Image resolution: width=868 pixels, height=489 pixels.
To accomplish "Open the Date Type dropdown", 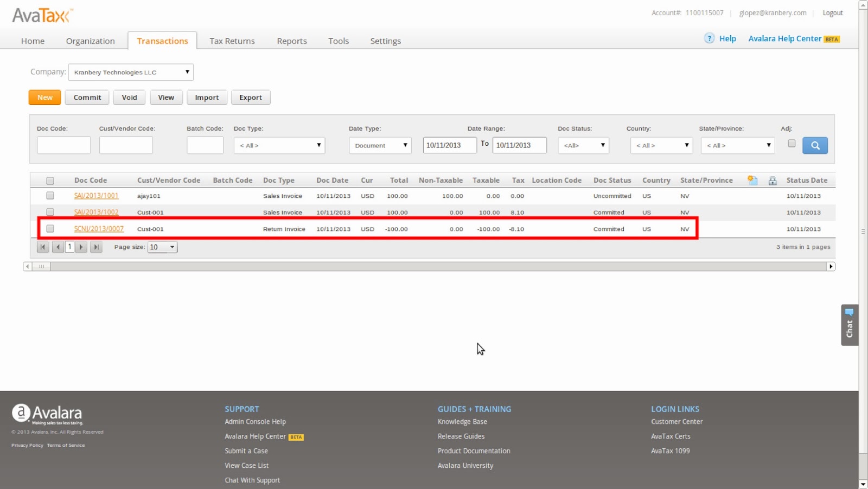I will (x=380, y=145).
